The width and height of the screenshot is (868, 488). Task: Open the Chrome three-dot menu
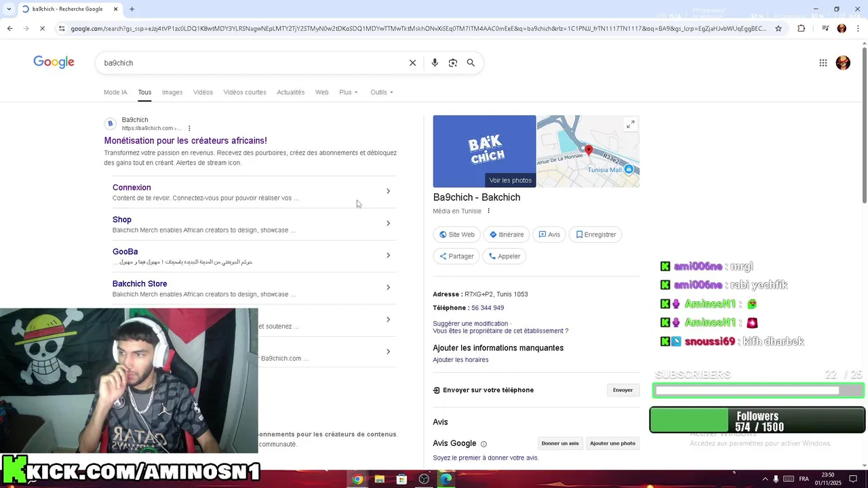(x=857, y=28)
